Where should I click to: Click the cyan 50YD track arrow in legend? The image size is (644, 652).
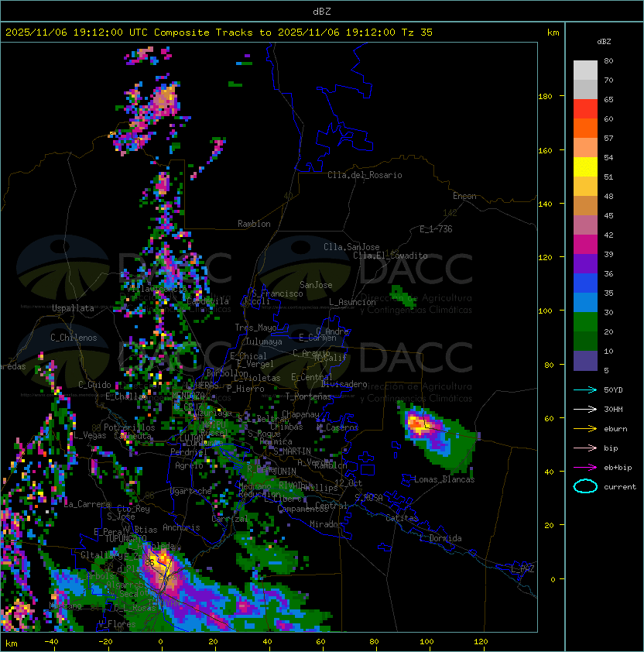tap(585, 390)
